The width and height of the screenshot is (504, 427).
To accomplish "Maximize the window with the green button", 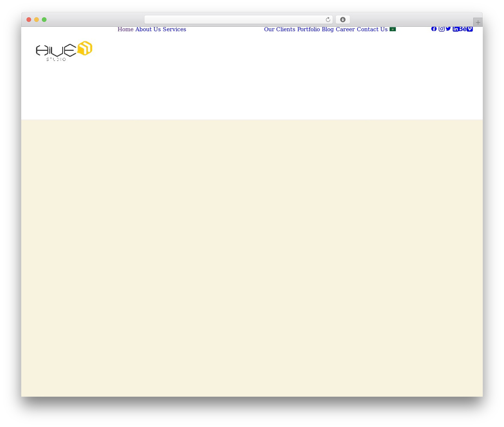I will coord(44,20).
